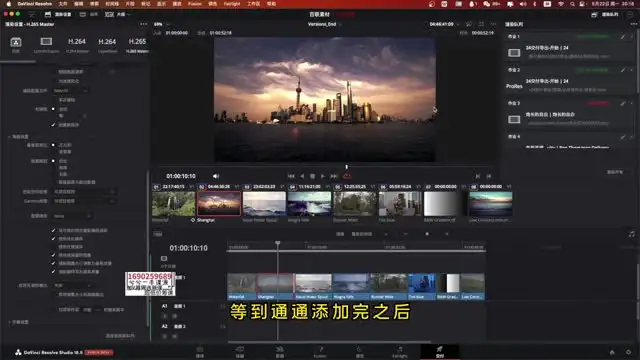Select the first H.264 render preset
640x360 pixels.
(77, 42)
